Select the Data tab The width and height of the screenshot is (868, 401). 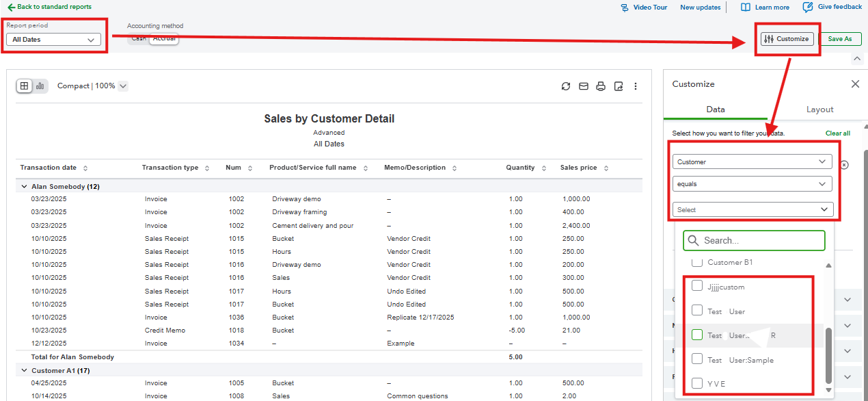click(715, 109)
